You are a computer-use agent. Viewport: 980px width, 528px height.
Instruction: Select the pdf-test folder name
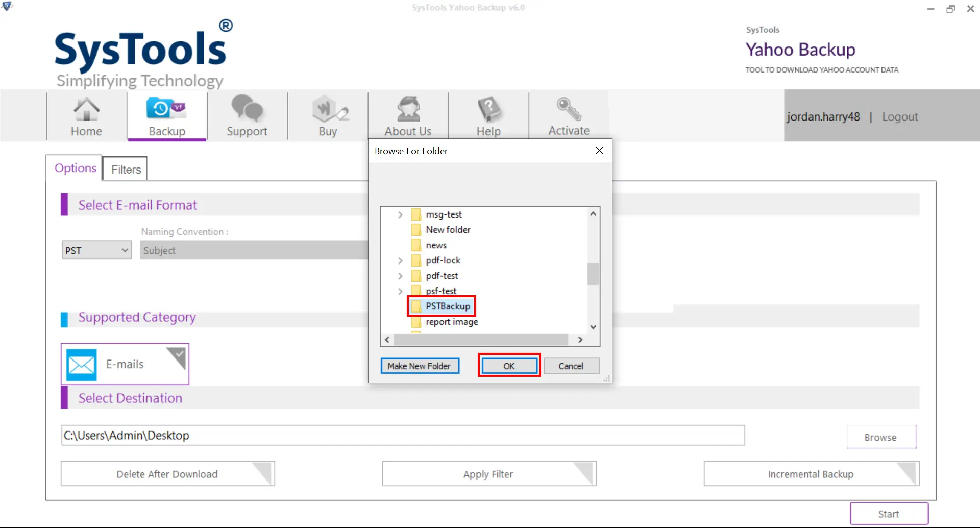[x=442, y=276]
